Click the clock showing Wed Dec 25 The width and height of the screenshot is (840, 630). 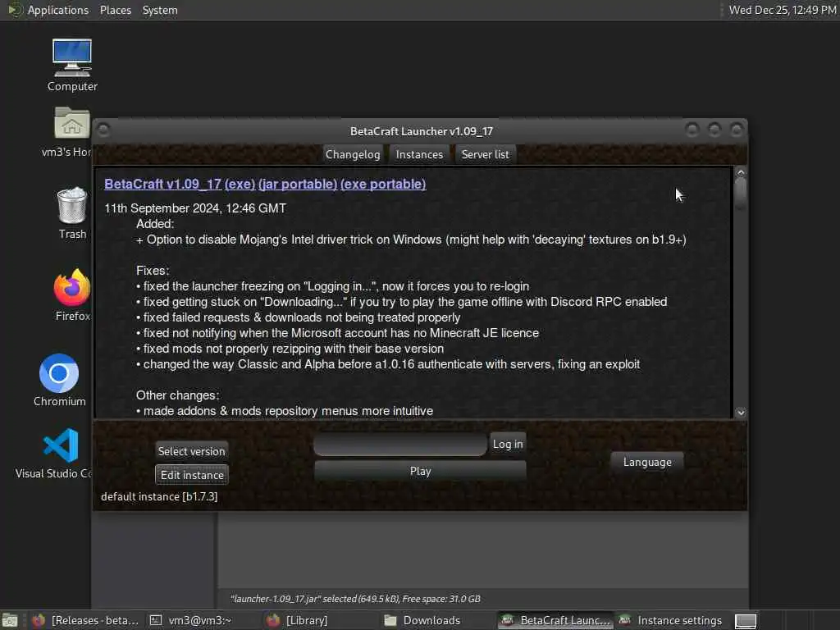[782, 10]
